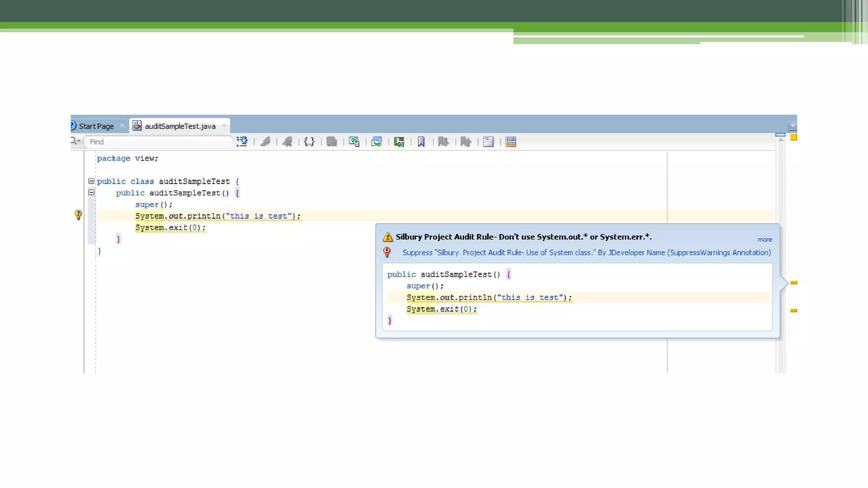The height and width of the screenshot is (488, 868).
Task: Click the code-block braces toolbar icon
Action: (x=309, y=141)
